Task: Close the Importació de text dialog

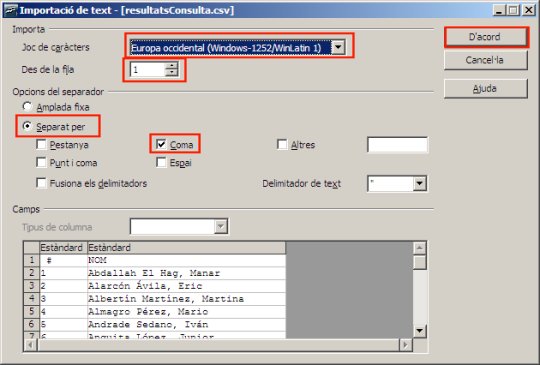Action: (x=529, y=10)
